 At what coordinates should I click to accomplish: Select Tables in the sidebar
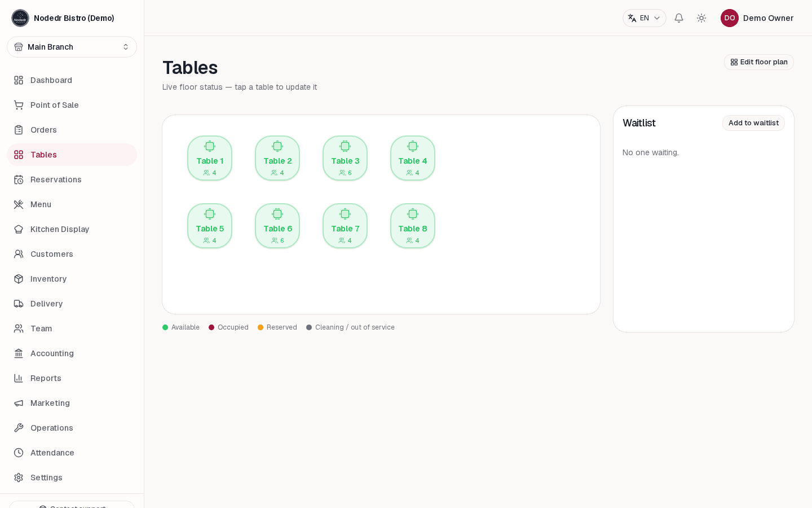(x=72, y=155)
